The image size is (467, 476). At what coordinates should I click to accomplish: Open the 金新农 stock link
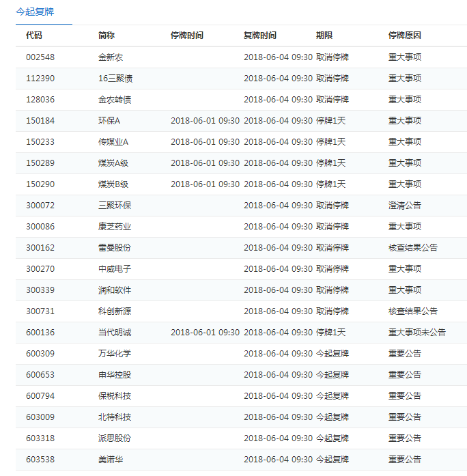(111, 57)
